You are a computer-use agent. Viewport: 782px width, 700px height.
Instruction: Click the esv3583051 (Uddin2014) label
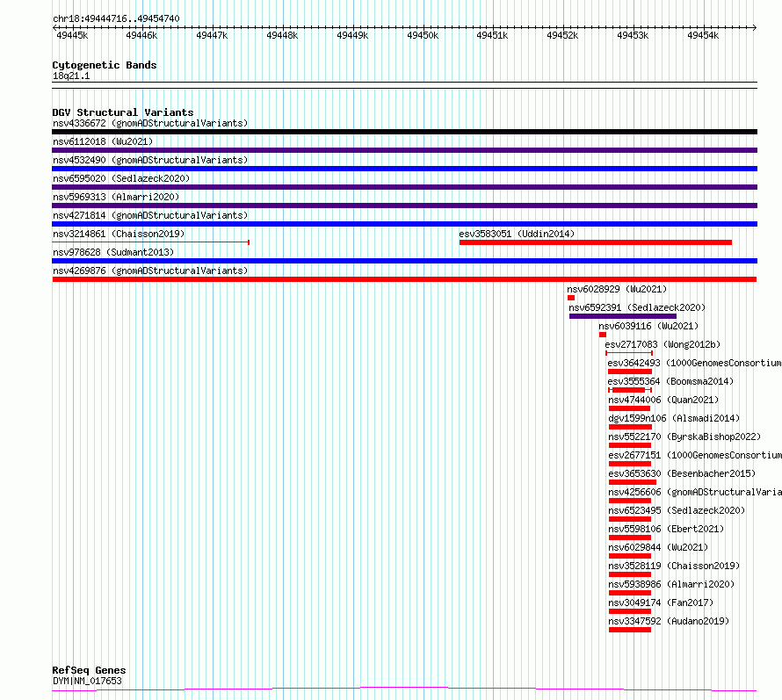517,234
